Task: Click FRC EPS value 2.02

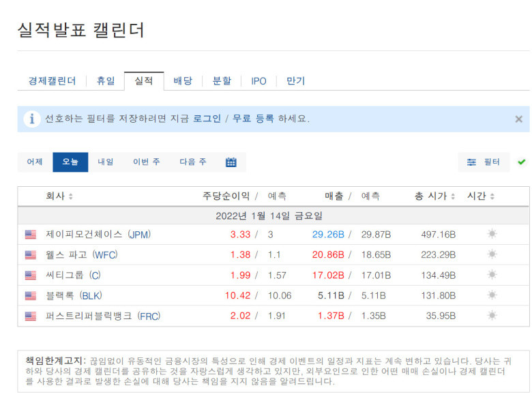Action: [240, 316]
